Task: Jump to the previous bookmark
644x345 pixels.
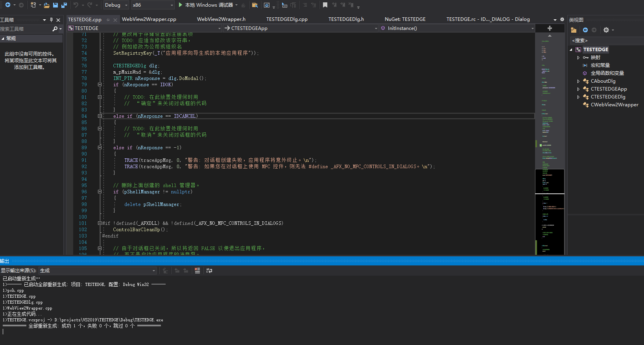Action: pyautogui.click(x=334, y=5)
